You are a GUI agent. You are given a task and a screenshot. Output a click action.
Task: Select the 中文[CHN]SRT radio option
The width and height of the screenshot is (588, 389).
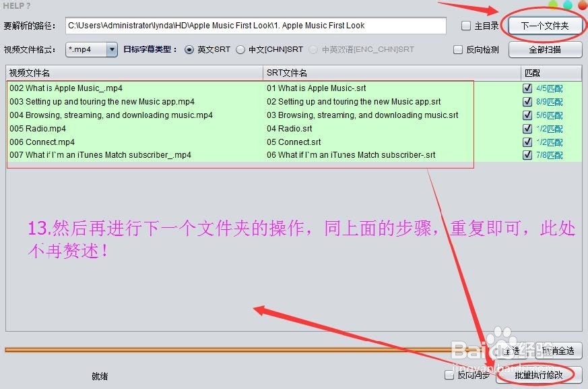pyautogui.click(x=240, y=50)
